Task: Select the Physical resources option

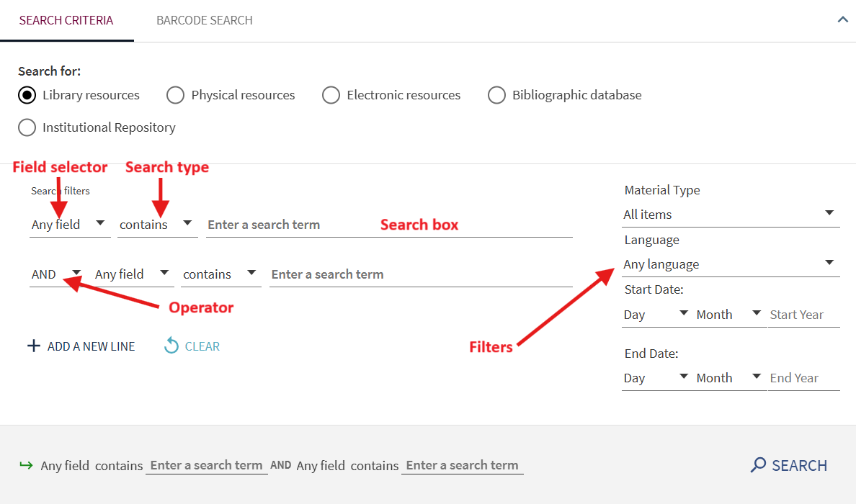Action: click(x=175, y=95)
